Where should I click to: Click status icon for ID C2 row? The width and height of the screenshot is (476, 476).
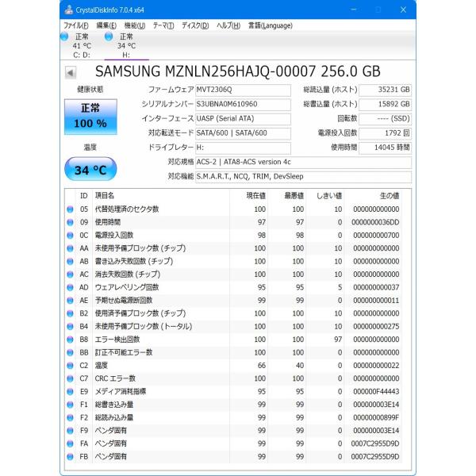[70, 366]
